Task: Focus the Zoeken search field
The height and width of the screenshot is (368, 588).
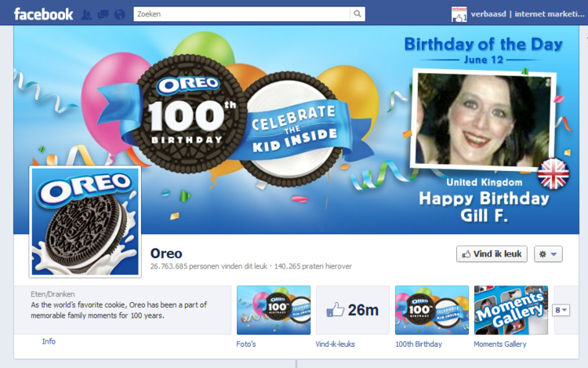Action: click(x=242, y=14)
